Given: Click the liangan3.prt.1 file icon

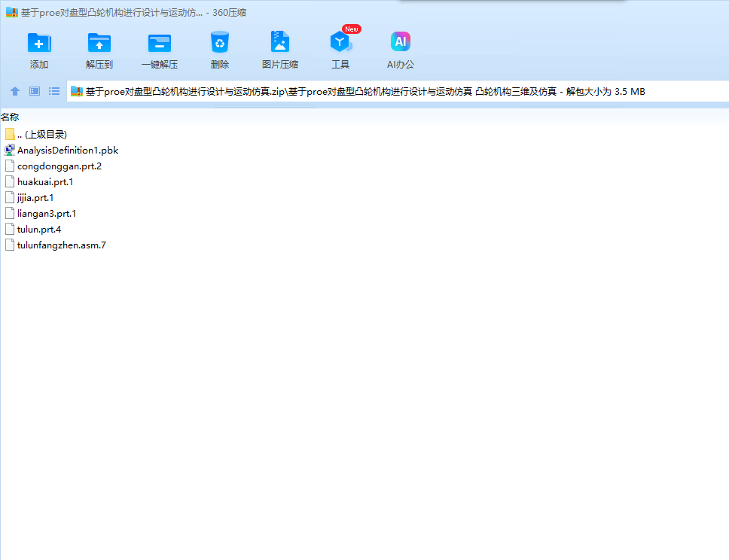Looking at the screenshot, I should (9, 213).
